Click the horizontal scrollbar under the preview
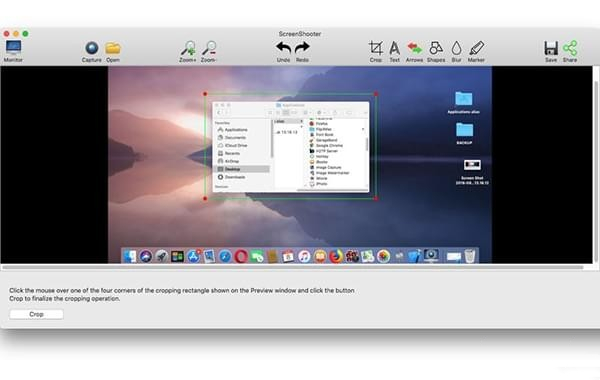 coord(293,267)
